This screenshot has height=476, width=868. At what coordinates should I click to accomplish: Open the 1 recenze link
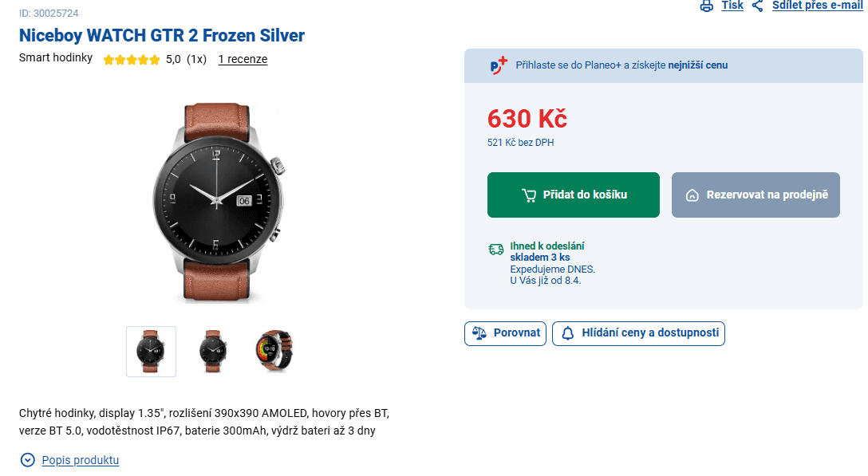coord(243,59)
